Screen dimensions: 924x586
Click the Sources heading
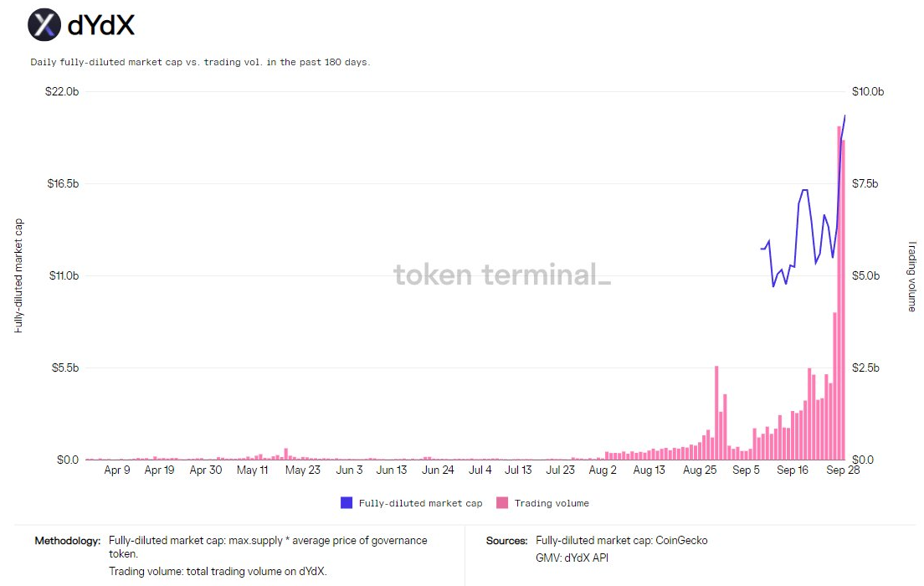click(x=507, y=541)
